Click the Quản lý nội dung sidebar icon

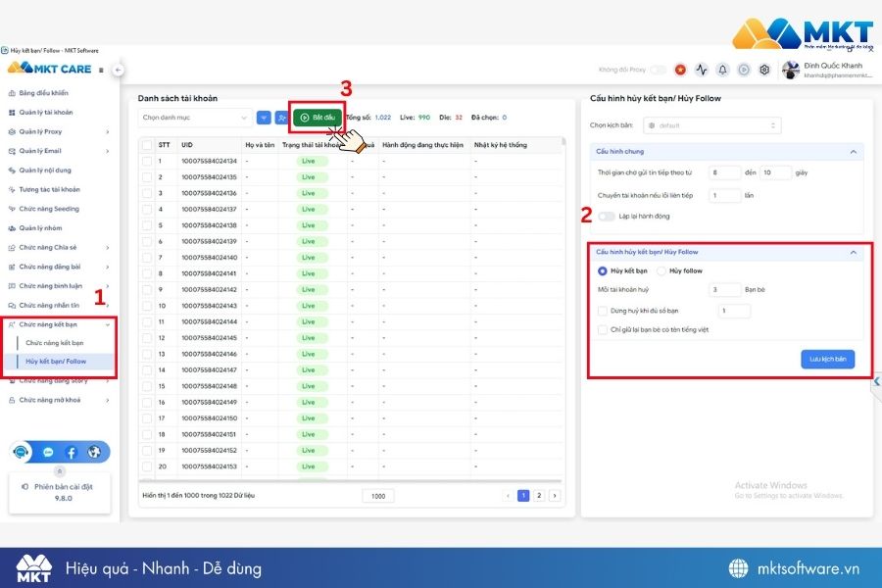pos(12,170)
